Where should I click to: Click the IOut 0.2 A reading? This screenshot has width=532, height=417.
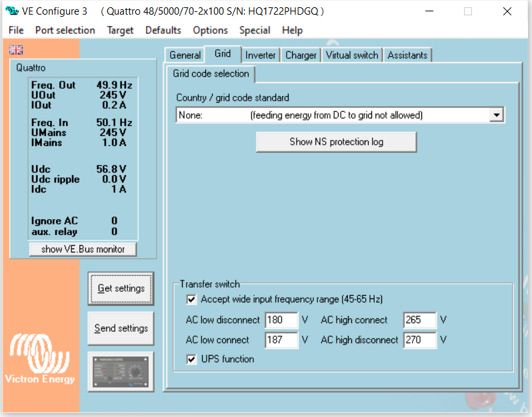point(79,105)
